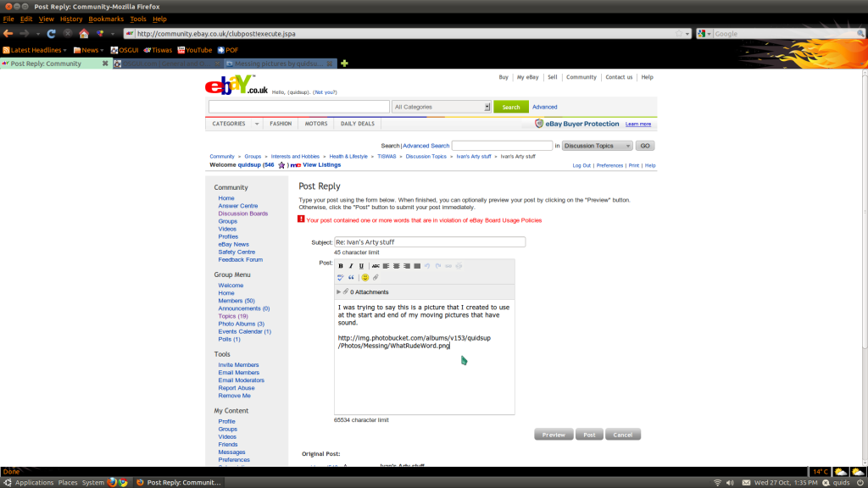868x488 pixels.
Task: Open the Answer Centre link
Action: tap(237, 206)
